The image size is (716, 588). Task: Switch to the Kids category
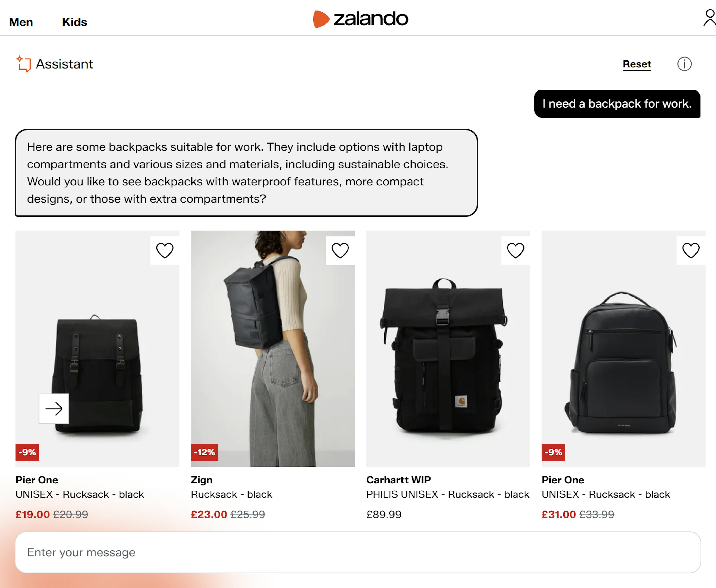coord(75,22)
